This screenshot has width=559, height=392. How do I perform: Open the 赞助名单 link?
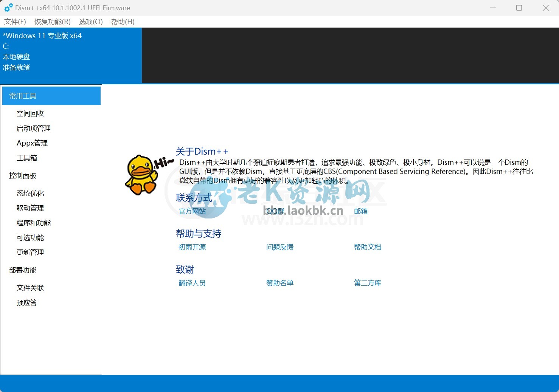(x=280, y=283)
